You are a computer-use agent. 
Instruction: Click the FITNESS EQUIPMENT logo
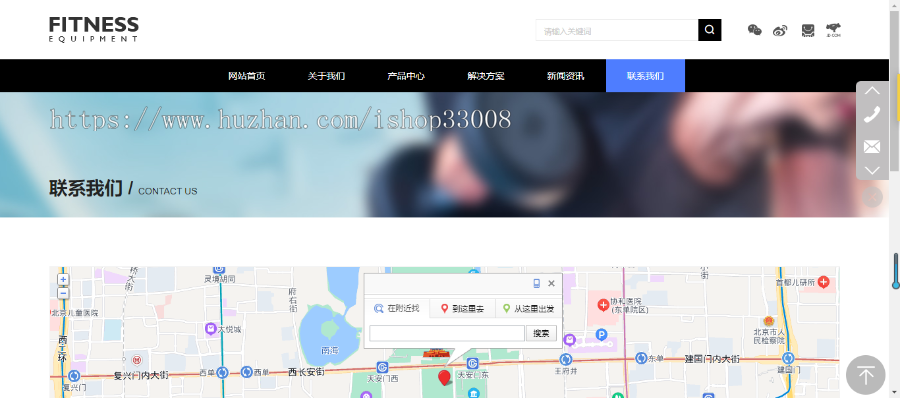click(x=94, y=29)
